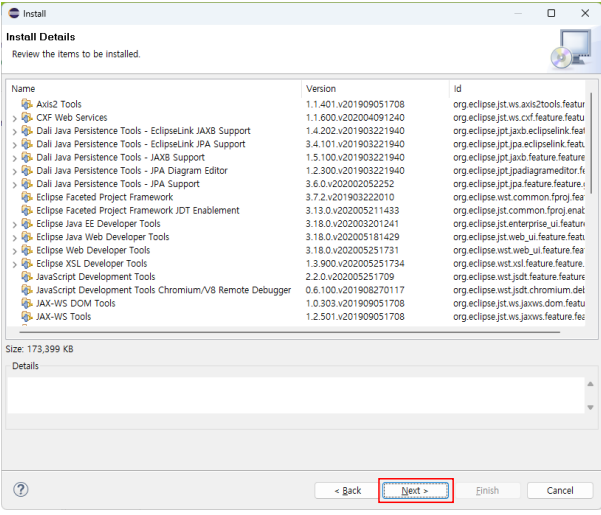Click the Details box scroll down arrow
This screenshot has width=601, height=515.
590,407
